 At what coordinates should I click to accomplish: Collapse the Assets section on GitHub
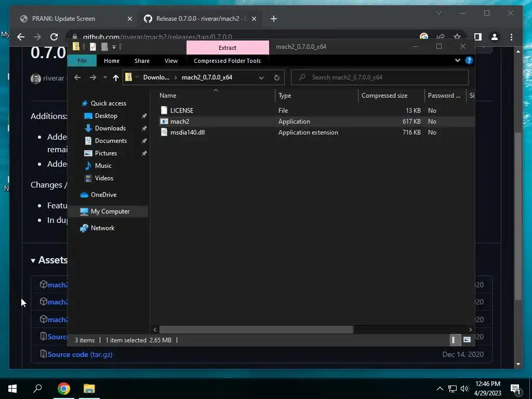click(x=49, y=260)
